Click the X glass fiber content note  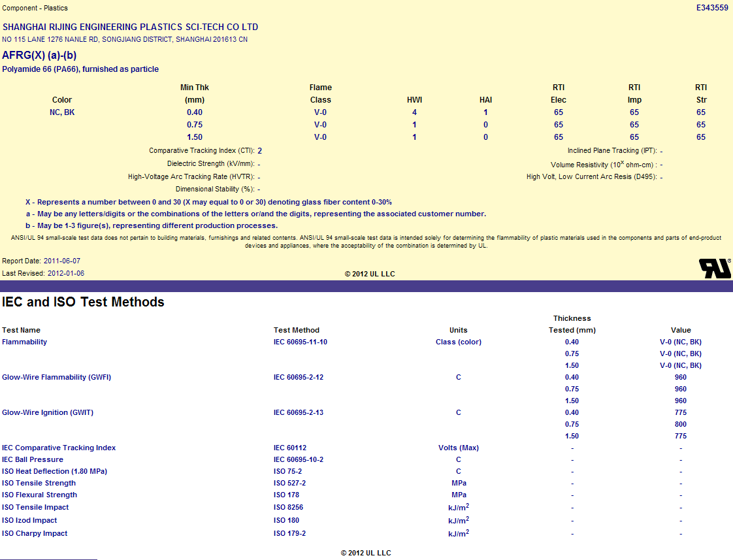tap(208, 202)
